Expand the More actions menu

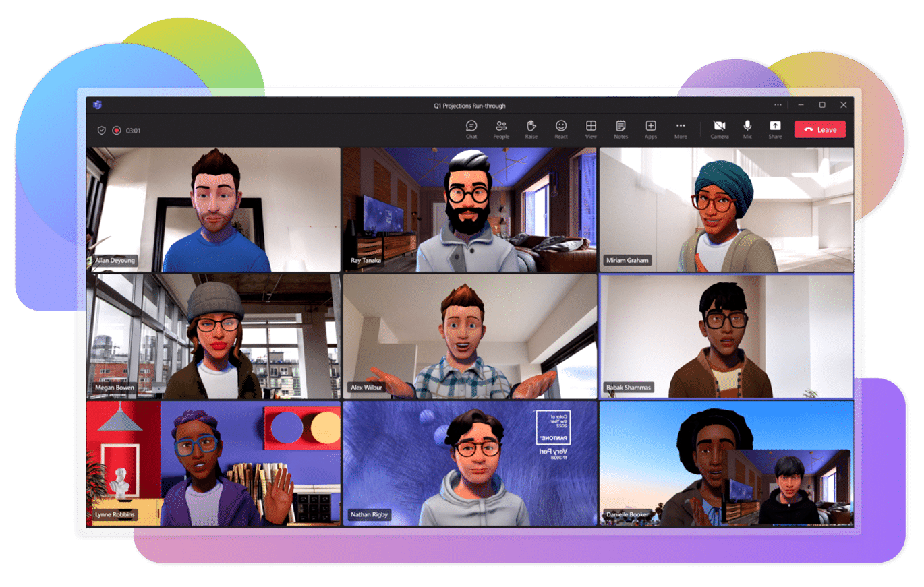(x=681, y=127)
